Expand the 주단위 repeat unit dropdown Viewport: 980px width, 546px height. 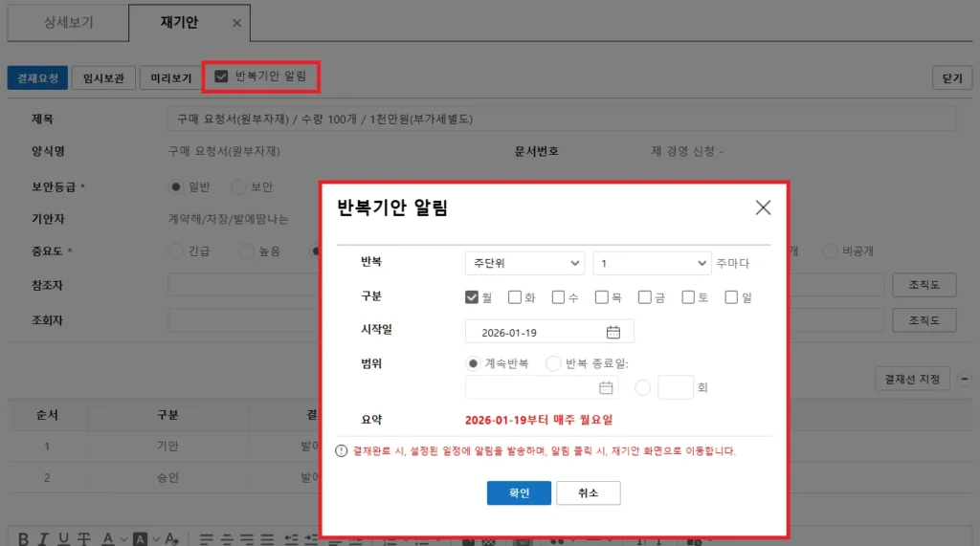(x=523, y=263)
